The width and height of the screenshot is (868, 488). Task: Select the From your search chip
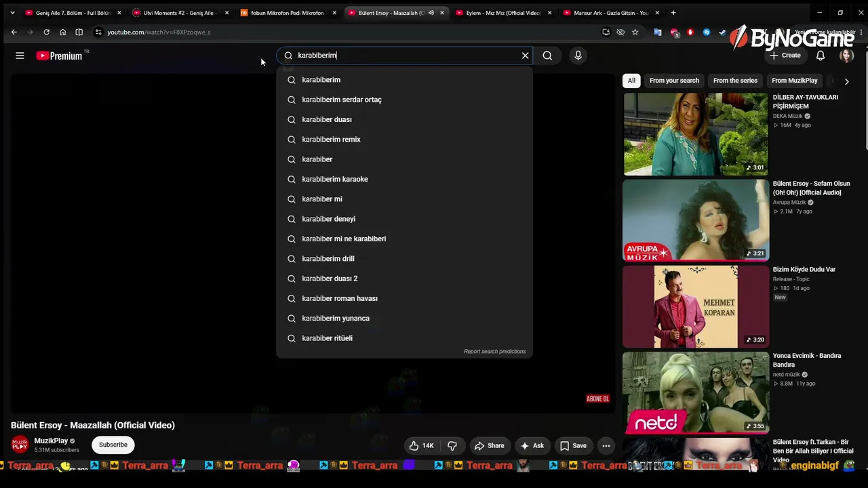tap(674, 81)
